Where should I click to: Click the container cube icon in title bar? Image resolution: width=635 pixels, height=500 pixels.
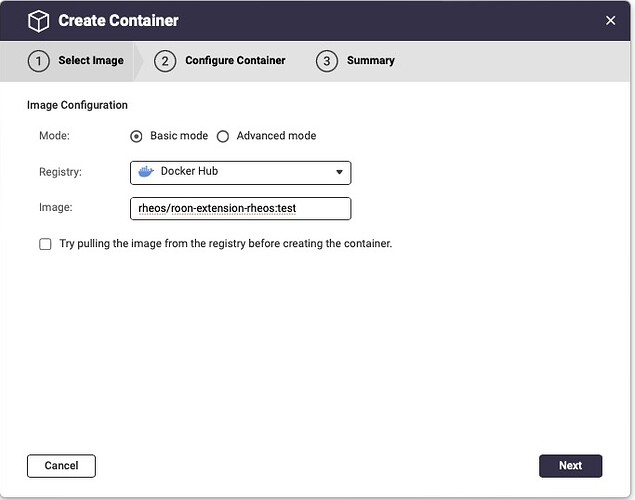tap(38, 21)
